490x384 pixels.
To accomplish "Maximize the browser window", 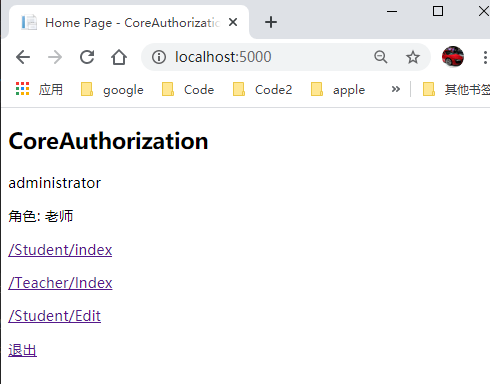I will coord(438,11).
